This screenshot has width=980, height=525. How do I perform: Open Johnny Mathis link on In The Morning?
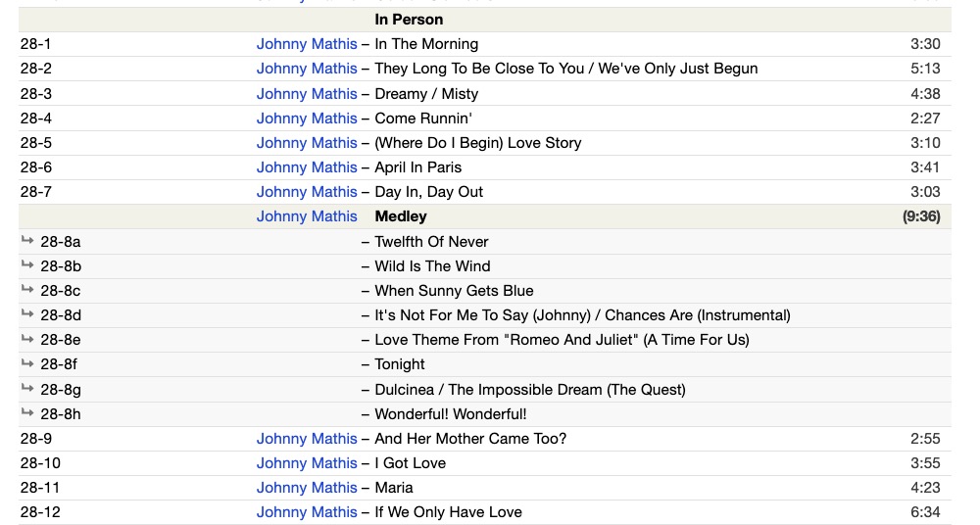click(306, 44)
